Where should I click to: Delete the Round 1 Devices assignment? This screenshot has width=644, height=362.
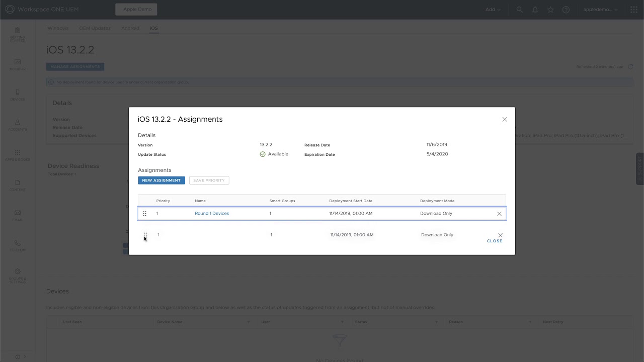click(x=499, y=214)
